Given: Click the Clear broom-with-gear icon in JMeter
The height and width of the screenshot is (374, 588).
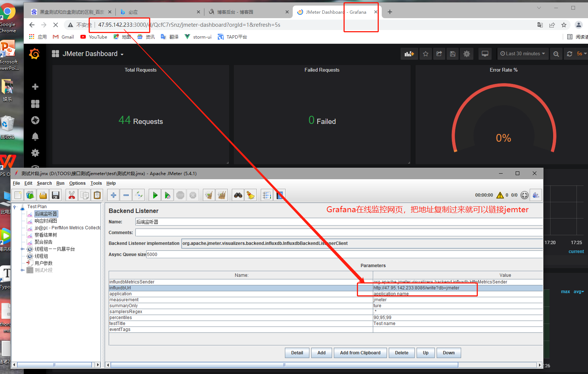Looking at the screenshot, I should coord(209,195).
